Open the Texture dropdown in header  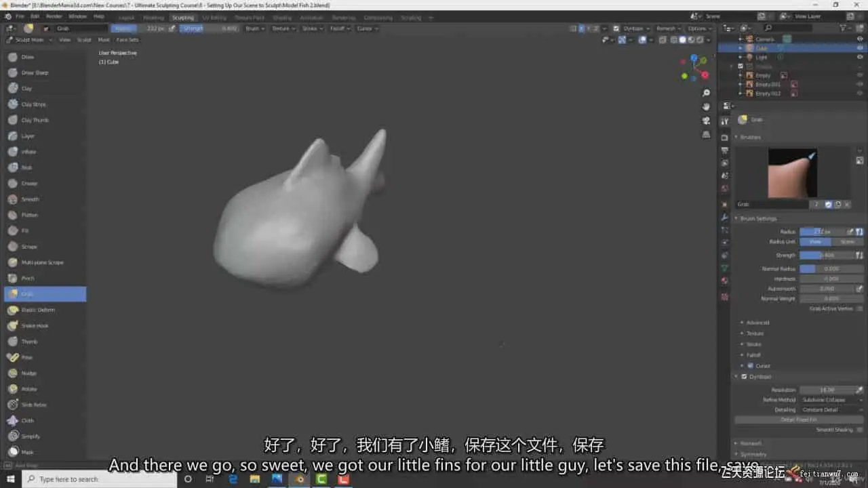(283, 28)
